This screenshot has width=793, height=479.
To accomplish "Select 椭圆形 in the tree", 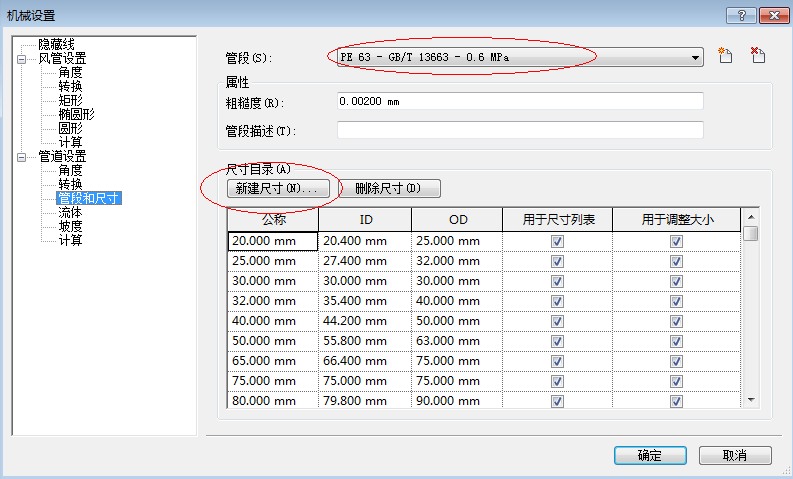I will tap(76, 114).
